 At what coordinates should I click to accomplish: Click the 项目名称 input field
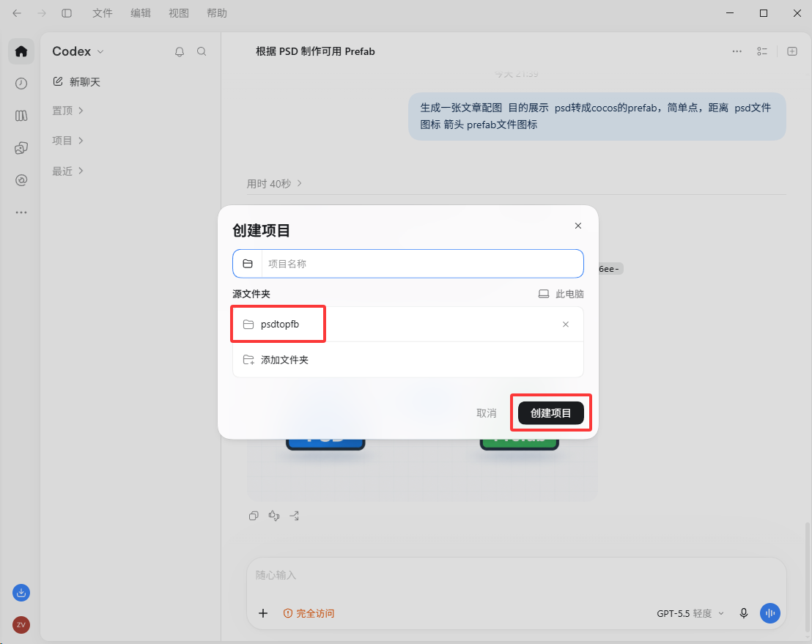tap(408, 264)
